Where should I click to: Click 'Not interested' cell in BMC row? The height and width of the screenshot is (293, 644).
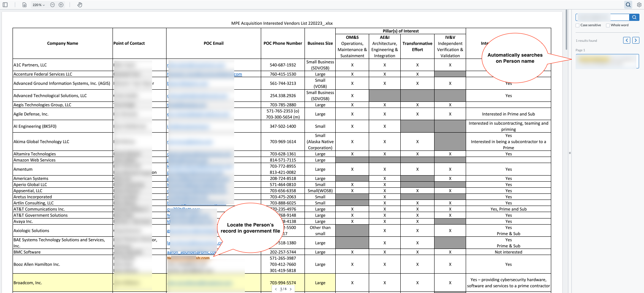508,252
